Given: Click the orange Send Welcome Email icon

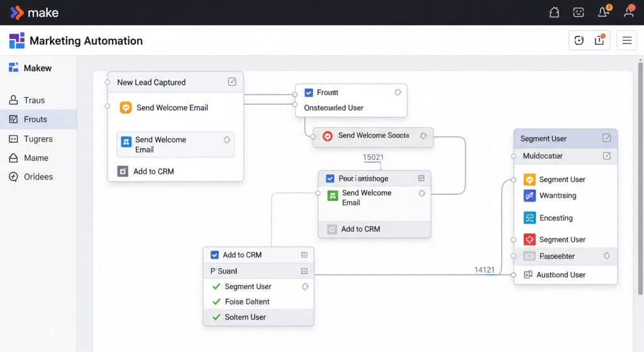Looking at the screenshot, I should coord(126,108).
